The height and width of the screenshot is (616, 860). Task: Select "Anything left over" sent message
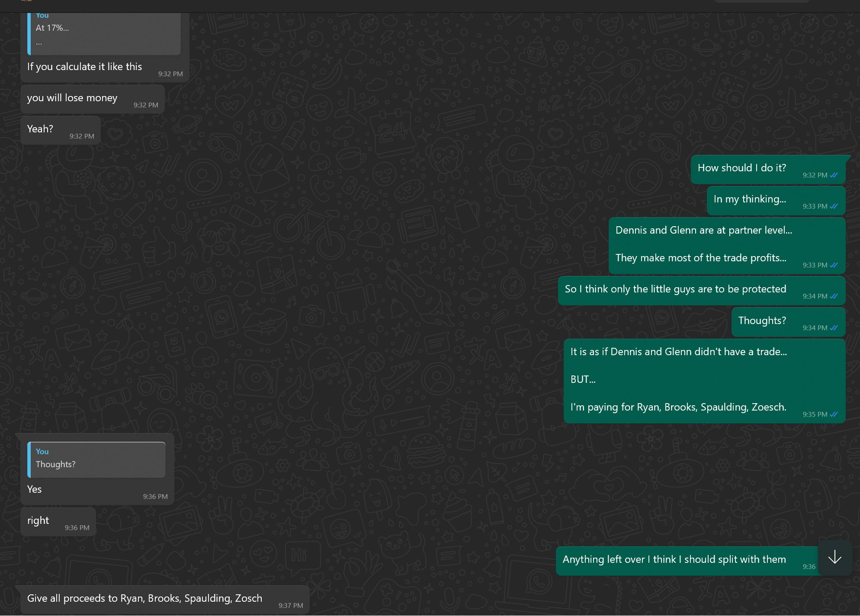coord(674,560)
